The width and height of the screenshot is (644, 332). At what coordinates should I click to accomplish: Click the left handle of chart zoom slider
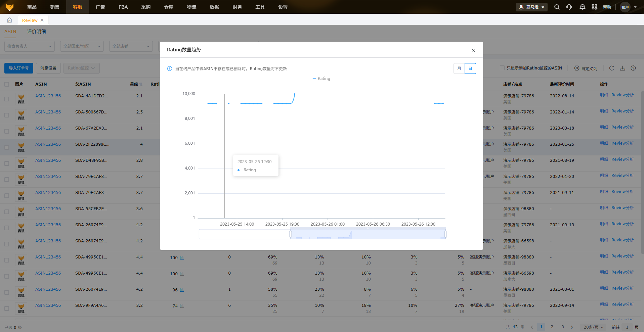(291, 234)
